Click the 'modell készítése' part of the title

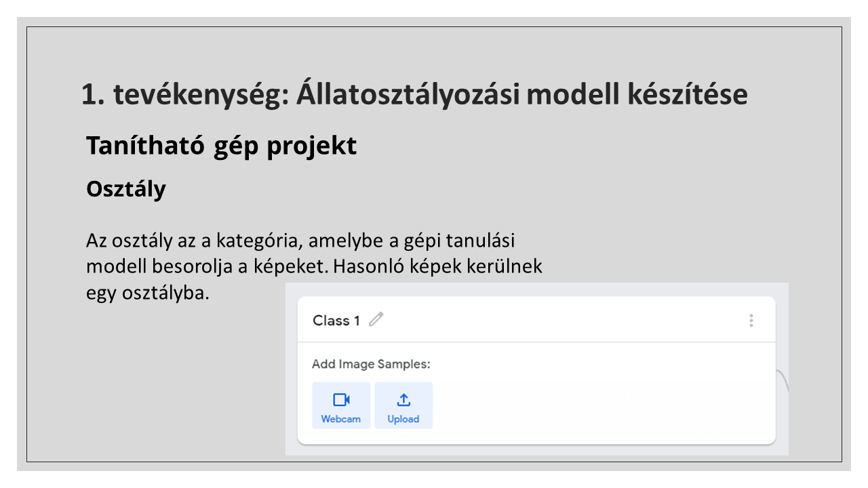click(637, 95)
